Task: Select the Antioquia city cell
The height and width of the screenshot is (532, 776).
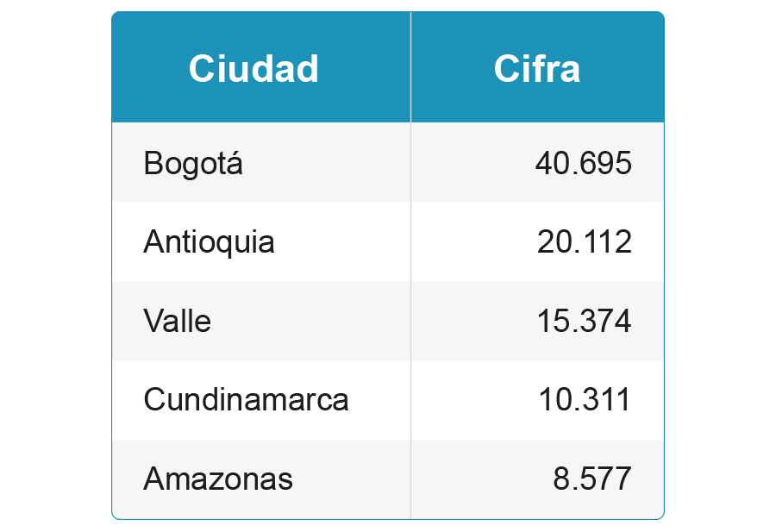Action: tap(209, 242)
